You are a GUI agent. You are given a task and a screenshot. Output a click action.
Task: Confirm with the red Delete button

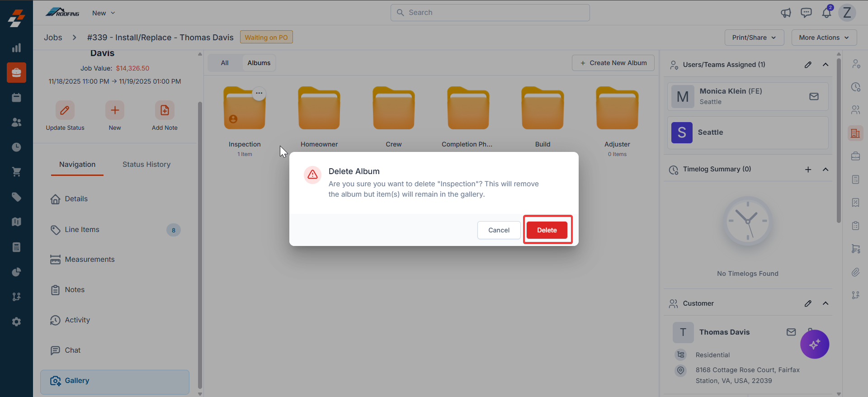(547, 230)
